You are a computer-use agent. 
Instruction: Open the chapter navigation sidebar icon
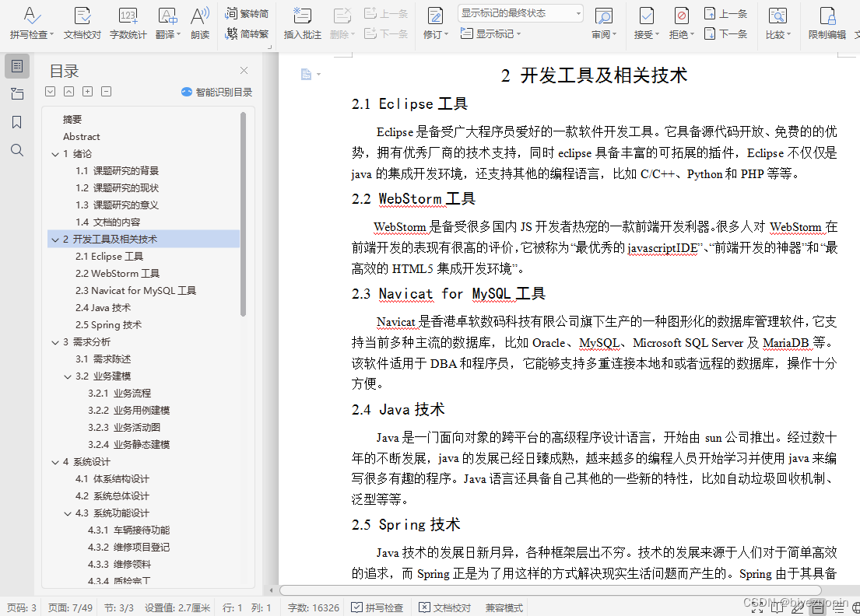17,93
